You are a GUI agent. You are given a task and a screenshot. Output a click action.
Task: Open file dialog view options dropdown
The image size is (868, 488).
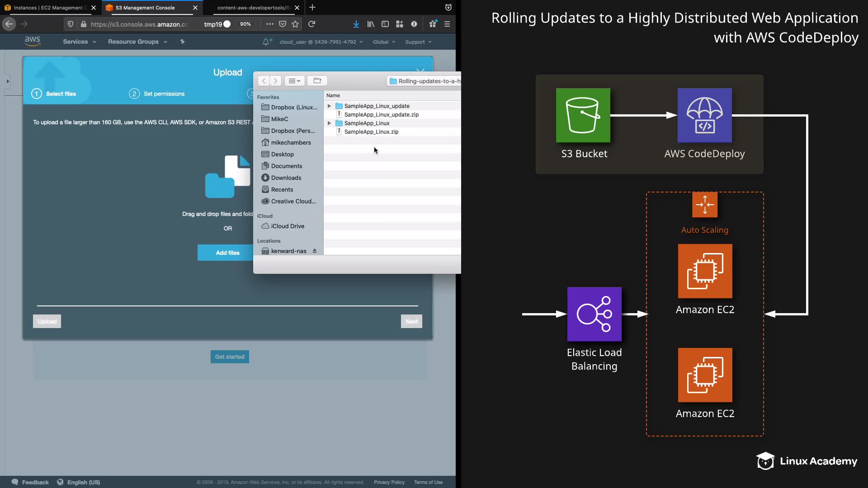pos(294,81)
